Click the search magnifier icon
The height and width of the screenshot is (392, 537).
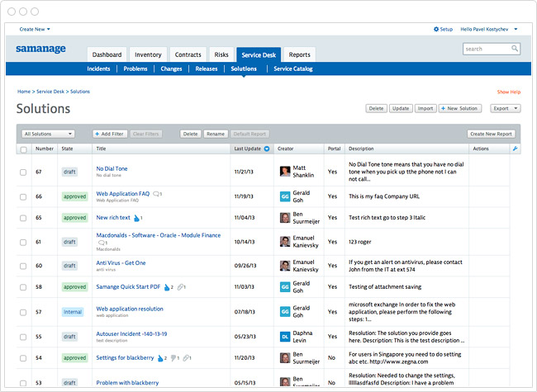click(515, 49)
